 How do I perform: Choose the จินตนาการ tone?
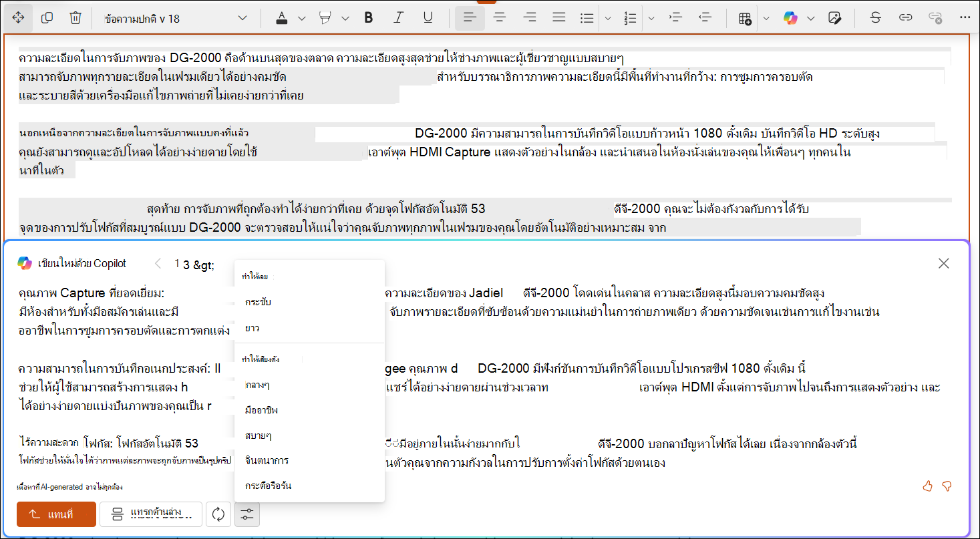(309, 461)
